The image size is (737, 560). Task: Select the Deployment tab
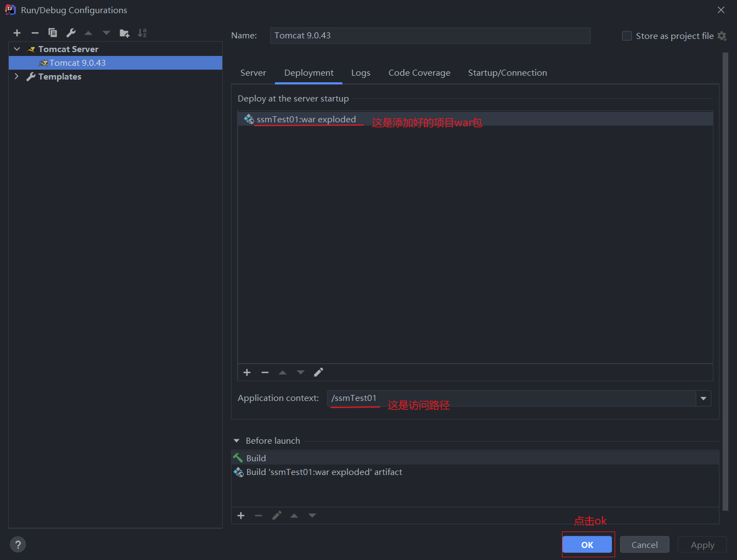[x=309, y=73]
